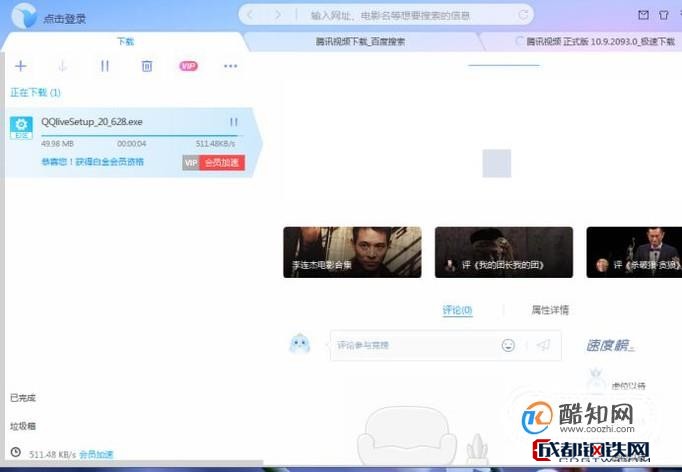Screen dimensions: 682x472
Task: Switch to the 评论(0) tab
Action: [457, 310]
